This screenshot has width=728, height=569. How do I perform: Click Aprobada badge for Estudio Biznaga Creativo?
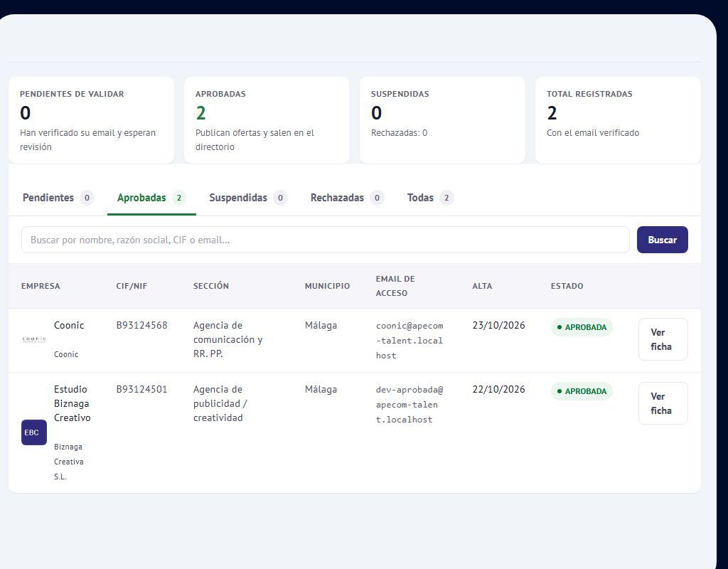(582, 392)
